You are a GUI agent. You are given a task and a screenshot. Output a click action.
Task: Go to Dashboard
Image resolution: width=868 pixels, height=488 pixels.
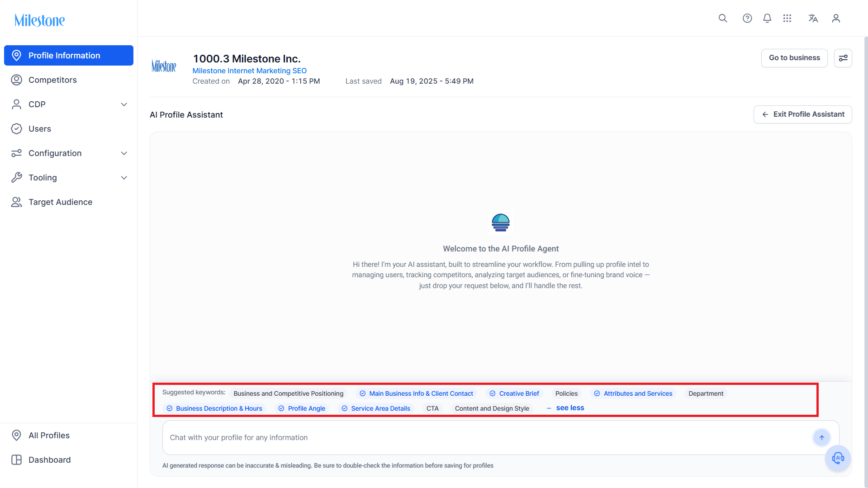(69, 460)
